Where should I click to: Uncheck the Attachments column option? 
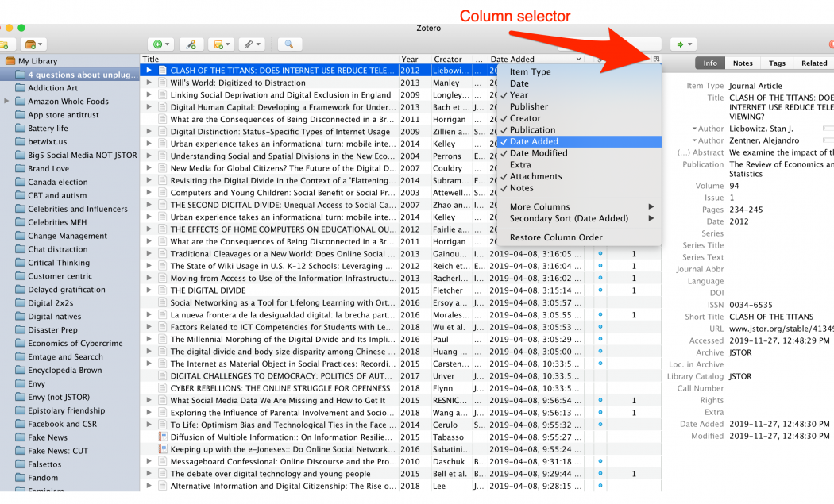(x=579, y=176)
